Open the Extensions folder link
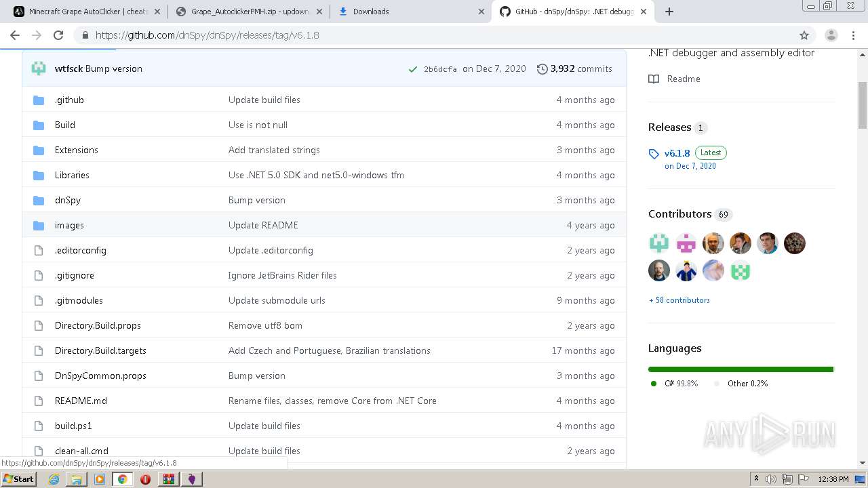 77,150
